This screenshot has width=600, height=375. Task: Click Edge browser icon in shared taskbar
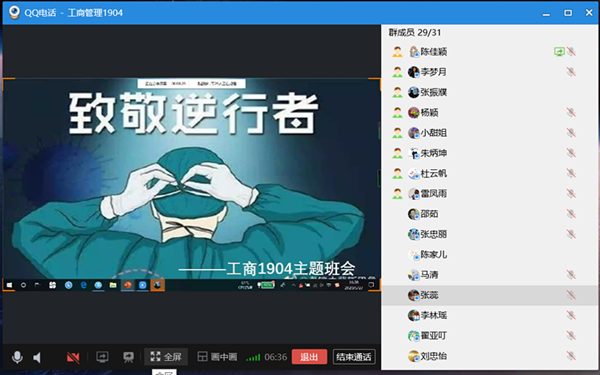[83, 285]
